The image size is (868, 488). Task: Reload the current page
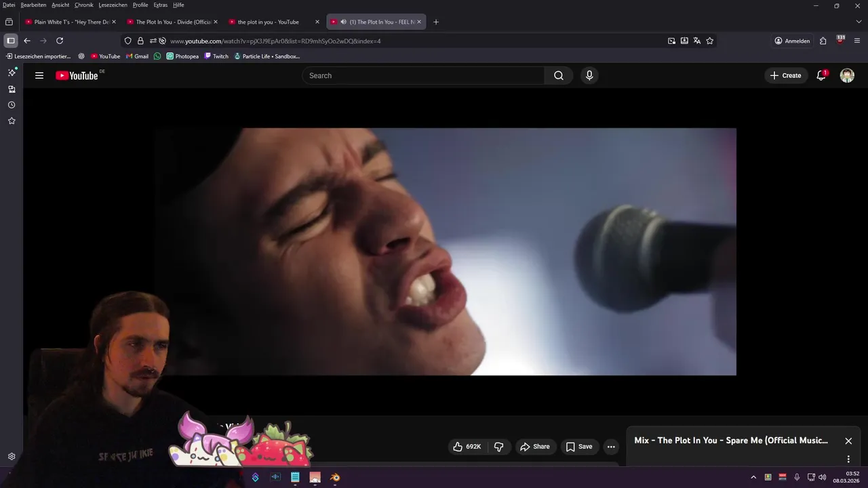tap(60, 41)
